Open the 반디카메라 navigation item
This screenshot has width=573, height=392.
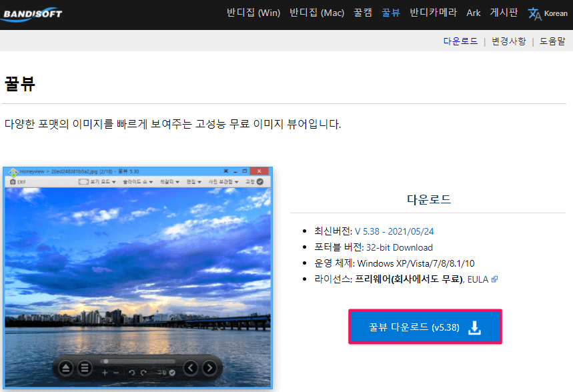(x=433, y=13)
